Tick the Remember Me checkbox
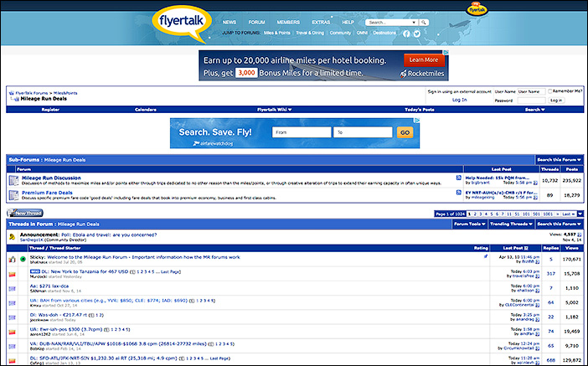Image resolution: width=588 pixels, height=366 pixels. (x=549, y=91)
